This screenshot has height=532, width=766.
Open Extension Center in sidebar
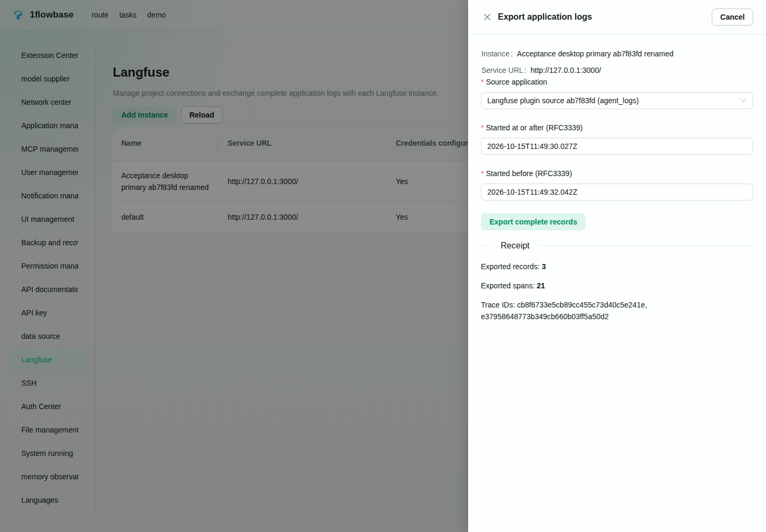[48, 55]
